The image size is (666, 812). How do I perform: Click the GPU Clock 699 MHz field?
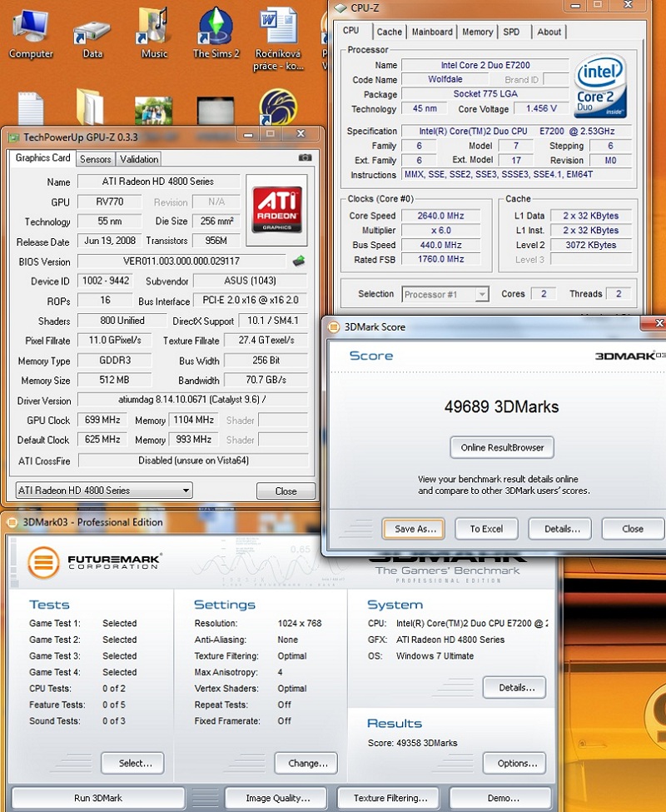[x=102, y=420]
